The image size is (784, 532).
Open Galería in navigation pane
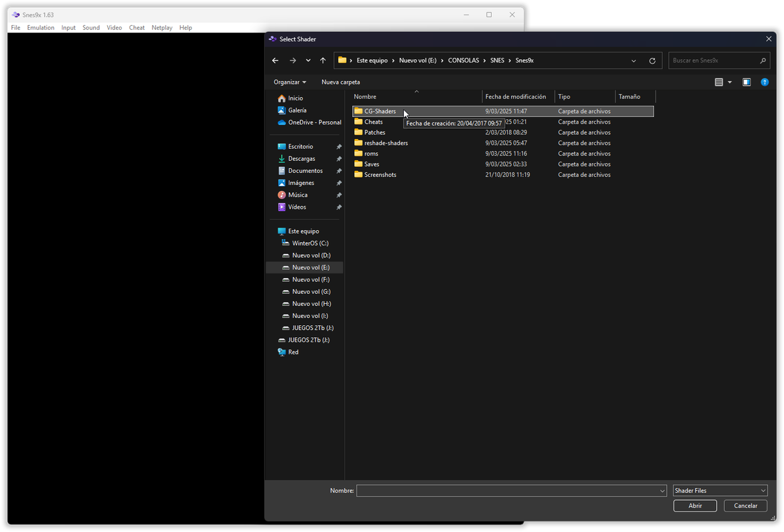click(x=297, y=110)
